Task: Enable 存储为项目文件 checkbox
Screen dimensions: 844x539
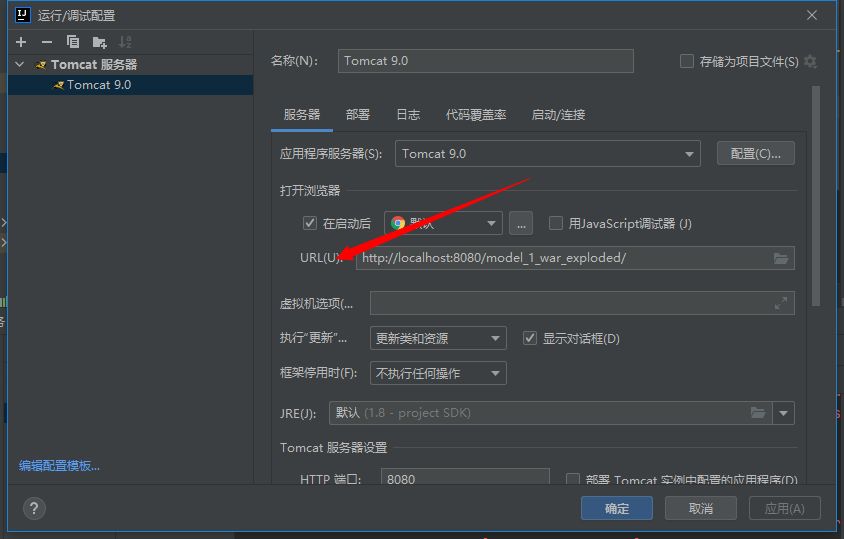Action: [x=687, y=61]
